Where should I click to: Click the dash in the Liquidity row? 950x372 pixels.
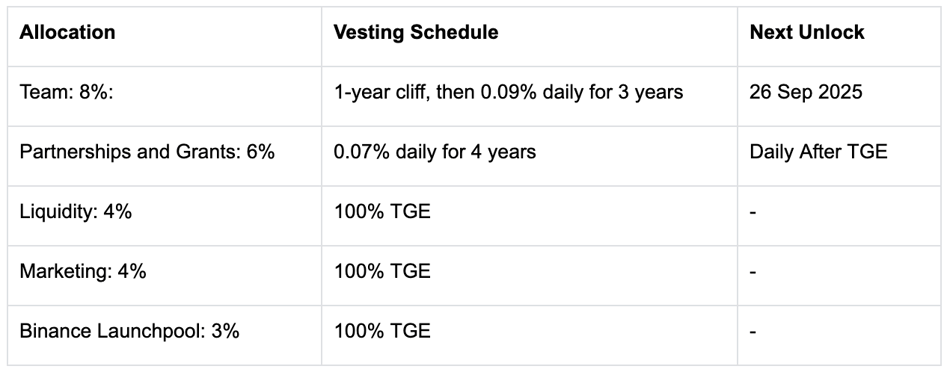[x=752, y=213]
